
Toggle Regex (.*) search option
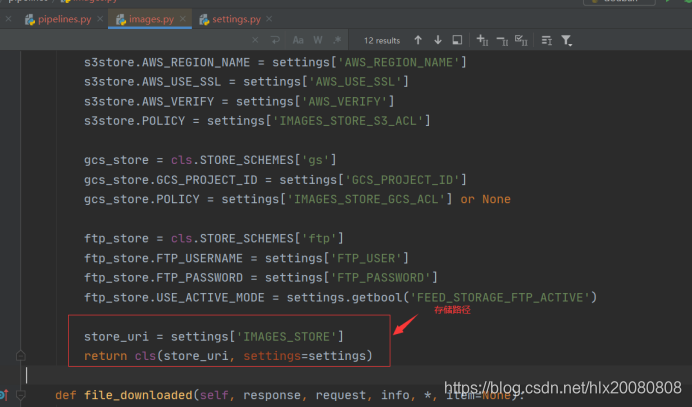tap(337, 40)
